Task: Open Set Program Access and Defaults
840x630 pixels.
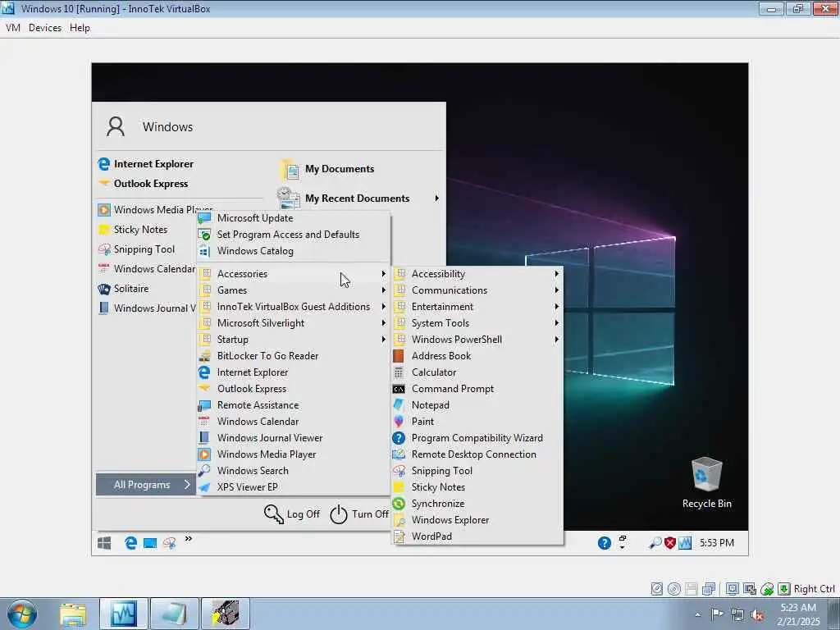Action: click(293, 235)
